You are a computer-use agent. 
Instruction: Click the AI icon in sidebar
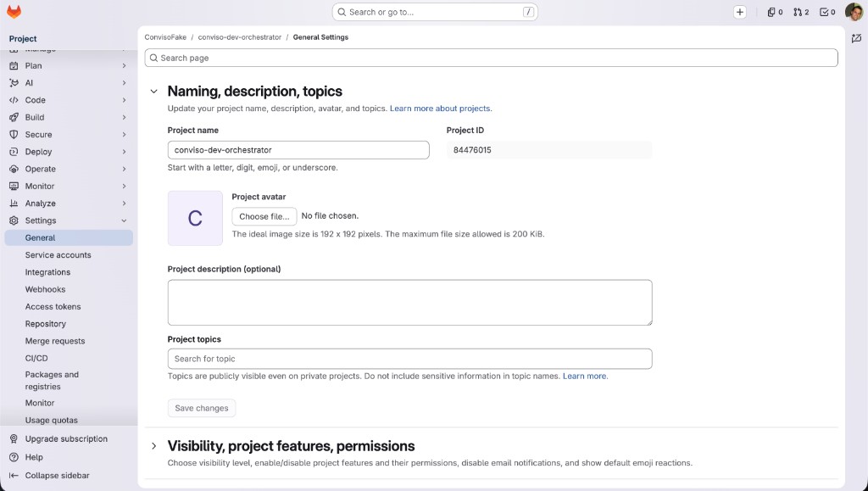point(14,82)
